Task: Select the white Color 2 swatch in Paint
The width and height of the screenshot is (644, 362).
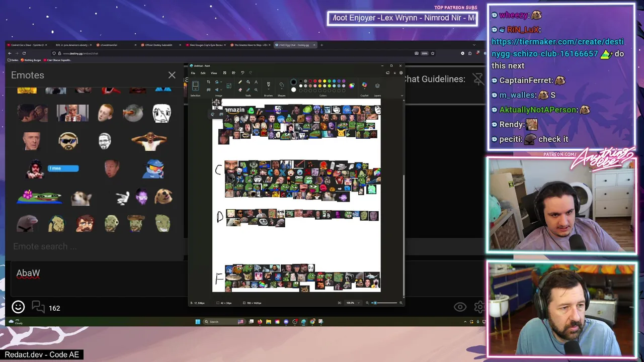Action: 293,89
